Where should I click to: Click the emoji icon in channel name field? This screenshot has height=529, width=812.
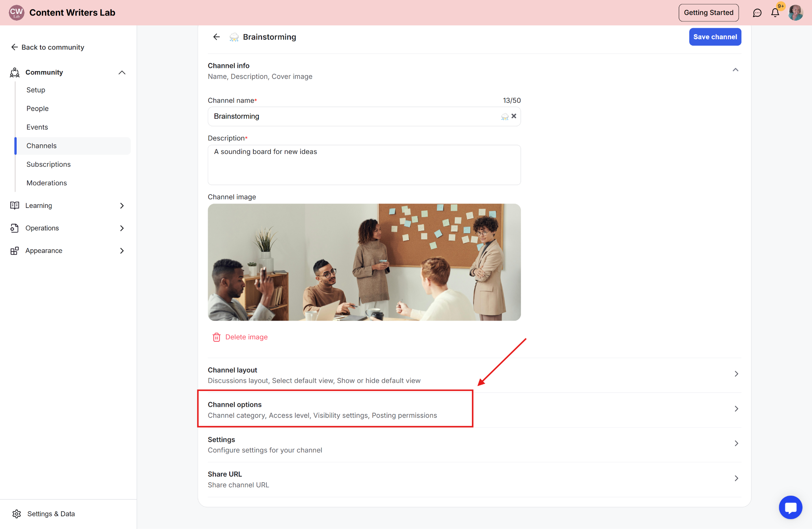[505, 116]
